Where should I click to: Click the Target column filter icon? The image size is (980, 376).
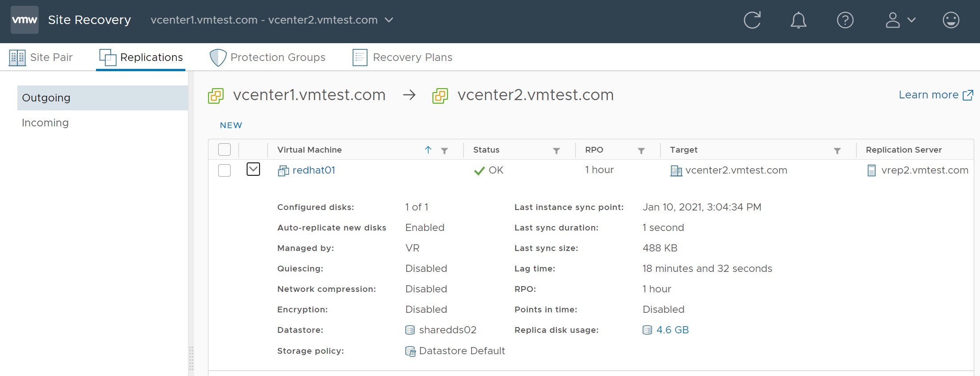pyautogui.click(x=837, y=150)
